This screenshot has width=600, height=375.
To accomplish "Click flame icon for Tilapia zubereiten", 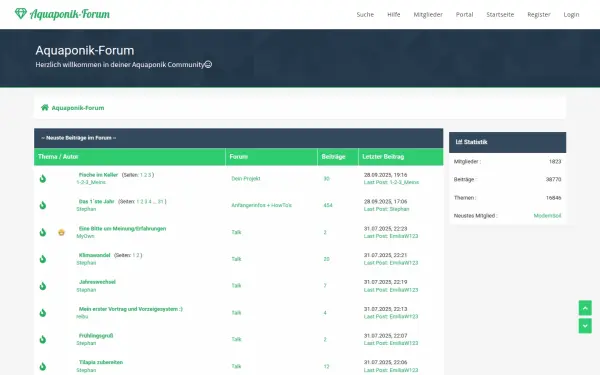I will 43,366.
